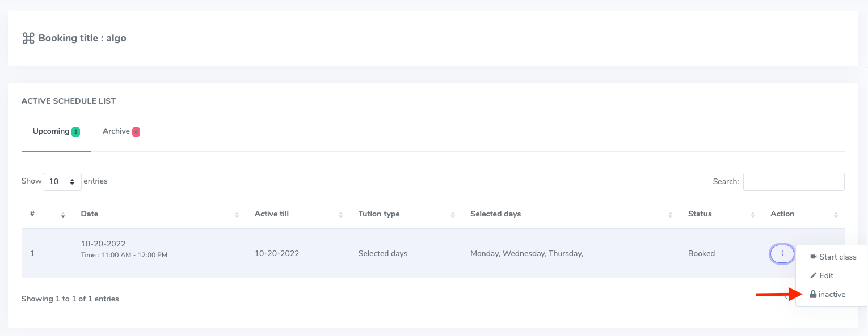Open the Show entries count dropdown
Viewport: 868px width, 336px height.
62,182
